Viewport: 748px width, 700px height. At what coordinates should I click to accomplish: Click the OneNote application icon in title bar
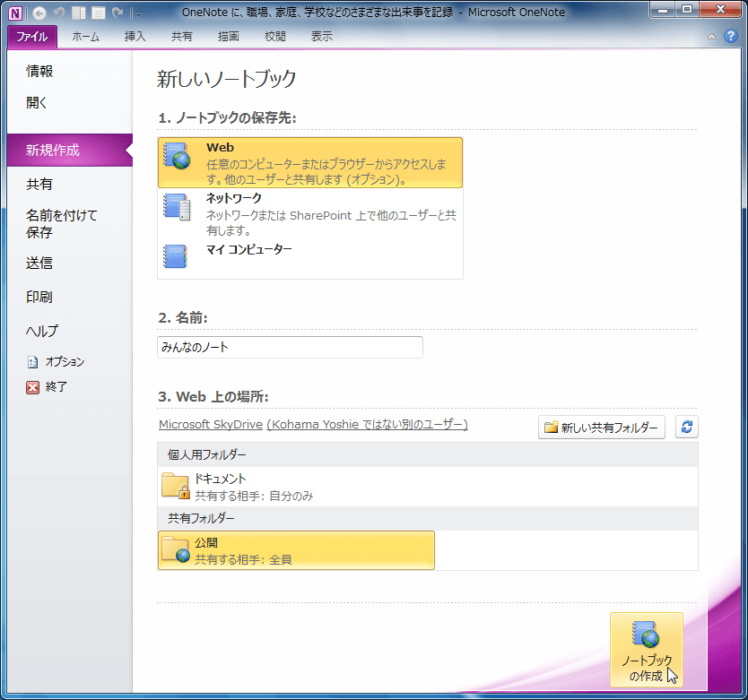(x=15, y=13)
